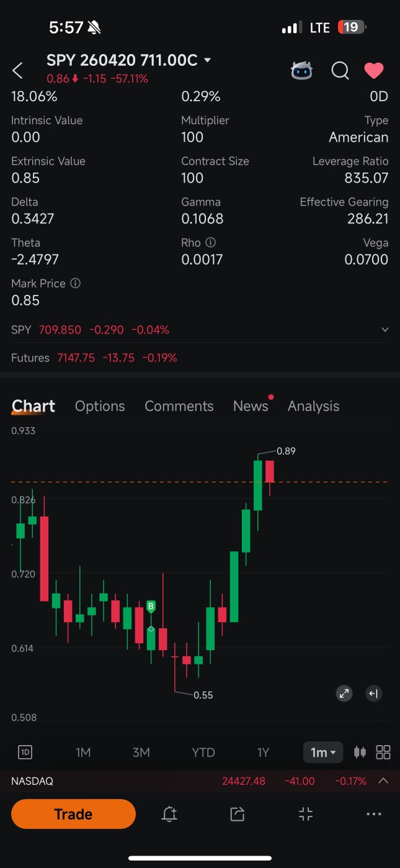
Task: Expand the chart to fullscreen
Action: [x=344, y=694]
